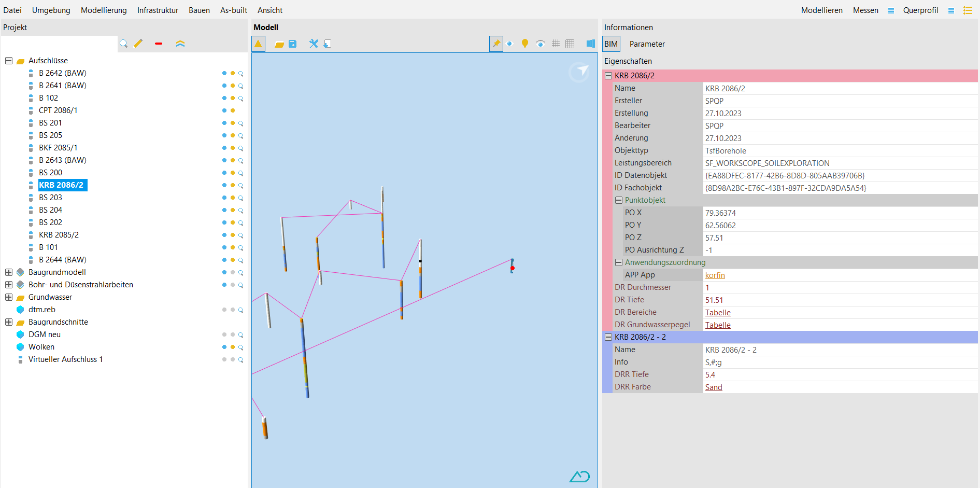Click the red minus remove icon
980x488 pixels.
(x=159, y=44)
